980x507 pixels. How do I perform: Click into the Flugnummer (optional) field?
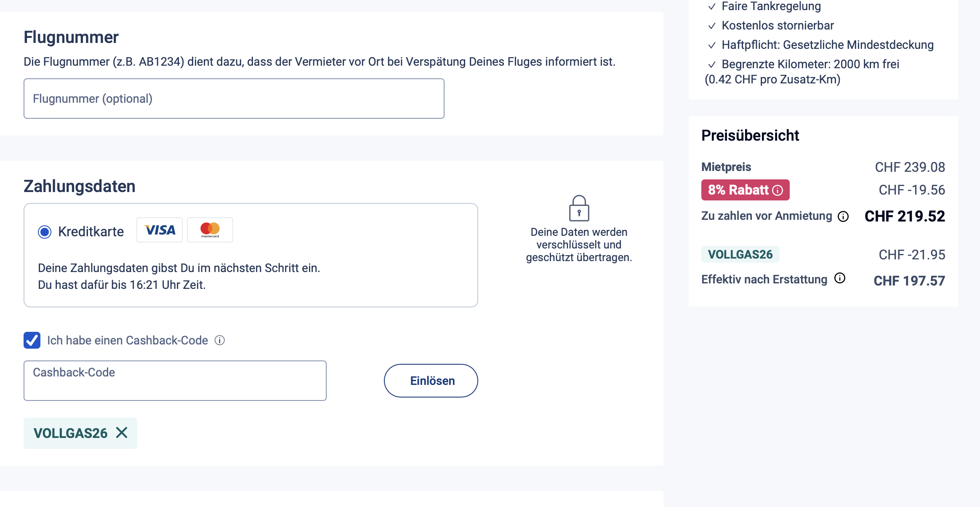coord(234,99)
